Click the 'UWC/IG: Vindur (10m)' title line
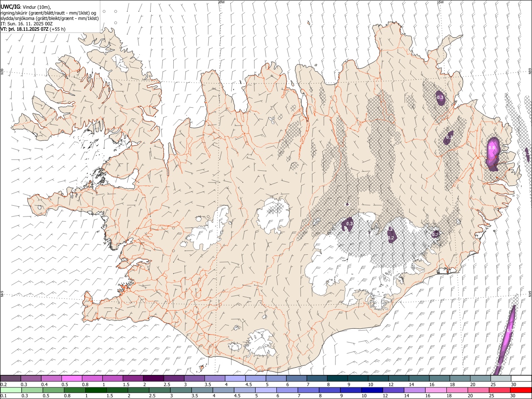This screenshot has width=532, height=399. (x=26, y=7)
